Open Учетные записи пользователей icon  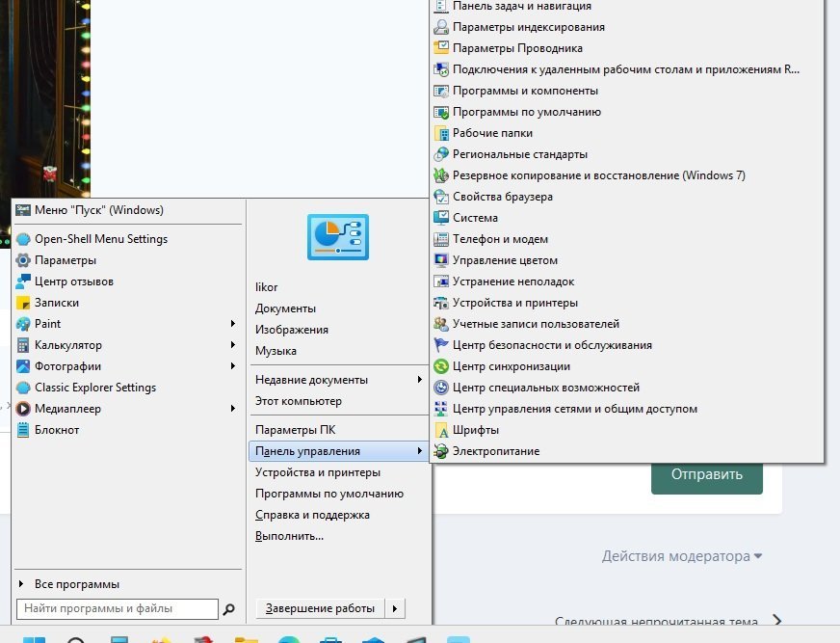point(441,324)
